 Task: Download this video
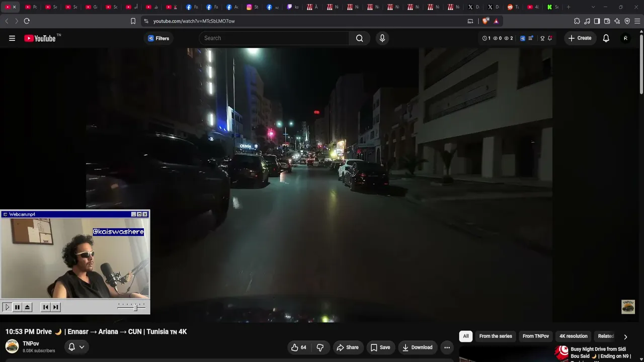pos(418,347)
